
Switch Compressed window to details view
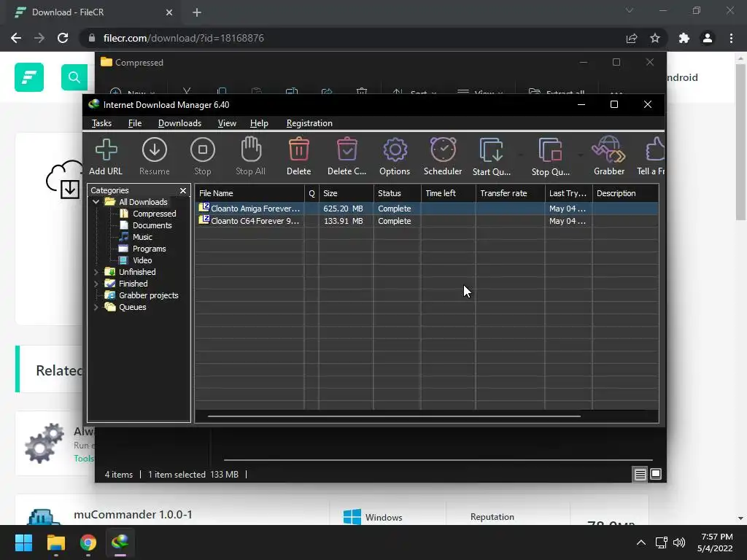tap(640, 474)
